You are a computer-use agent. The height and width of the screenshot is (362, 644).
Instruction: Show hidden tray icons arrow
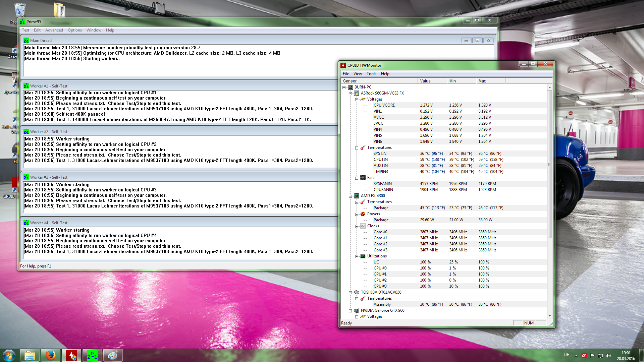click(576, 356)
